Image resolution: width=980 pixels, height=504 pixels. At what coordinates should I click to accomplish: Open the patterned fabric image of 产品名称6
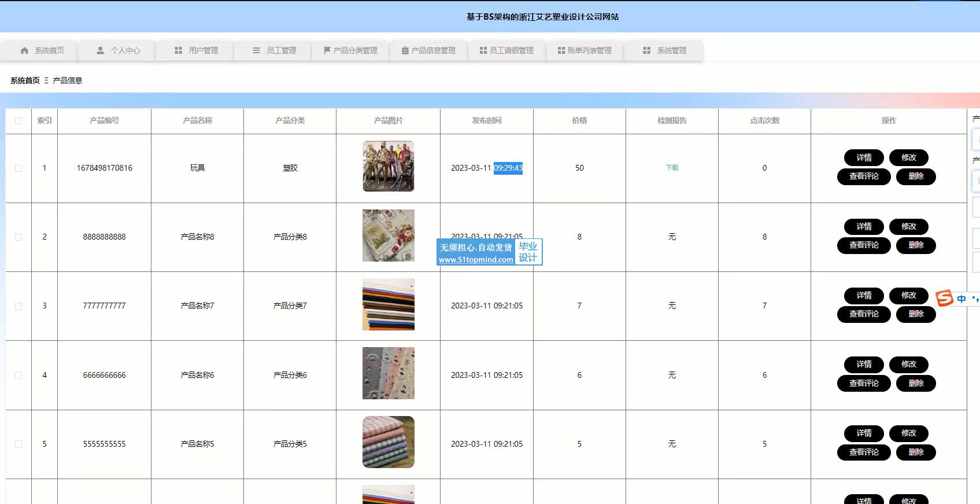tap(389, 373)
